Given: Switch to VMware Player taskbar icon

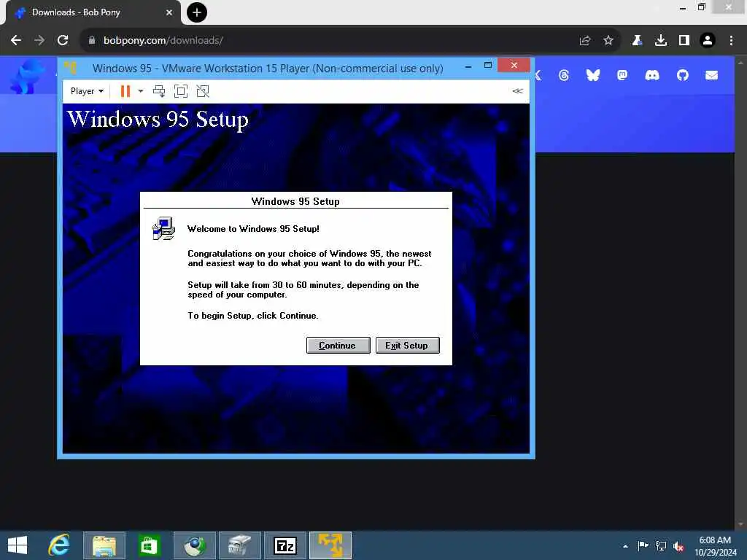Looking at the screenshot, I should coord(330,545).
